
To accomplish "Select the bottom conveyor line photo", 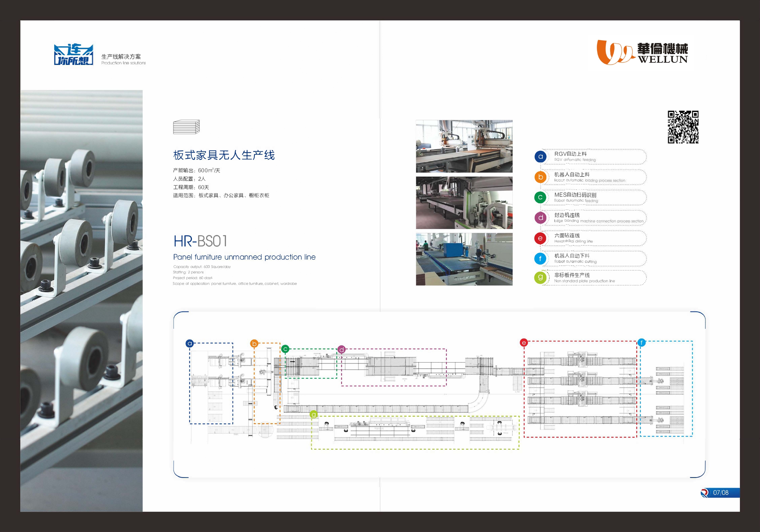I will 464,259.
